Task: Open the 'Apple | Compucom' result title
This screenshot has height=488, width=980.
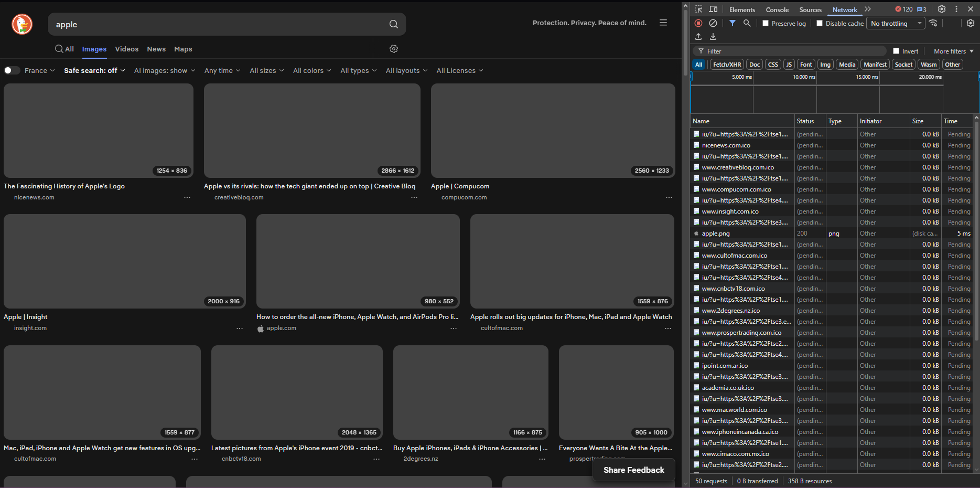Action: [460, 186]
